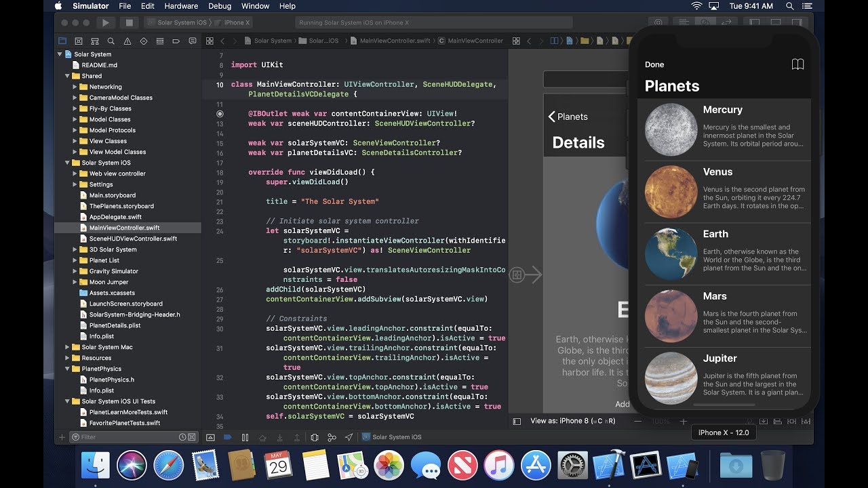Open Xcode icon in the Dock
Screen dimensions: 868x488
(x=609, y=466)
